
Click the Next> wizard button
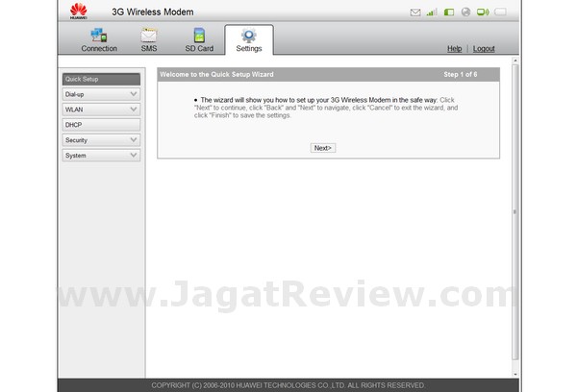point(322,148)
